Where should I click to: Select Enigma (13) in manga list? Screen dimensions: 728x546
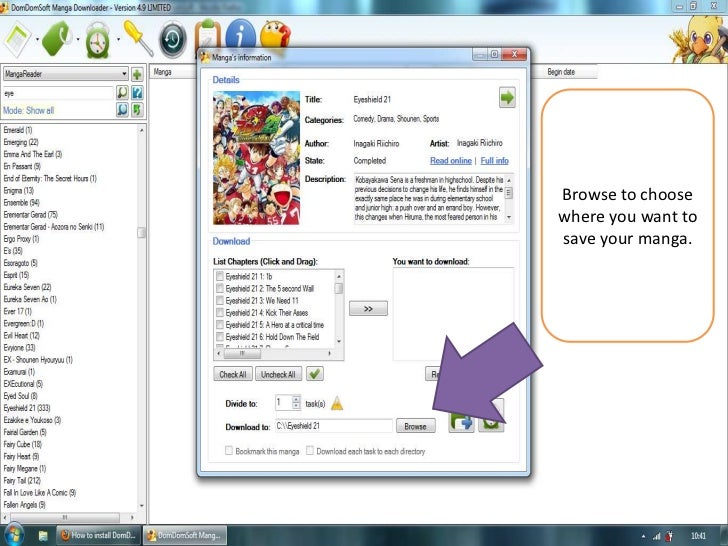(19, 190)
